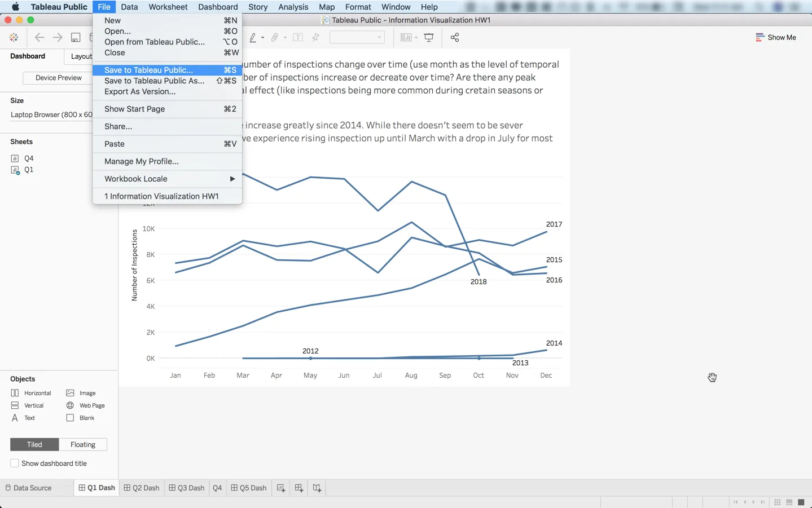Open the Tableau Public application menu
The width and height of the screenshot is (812, 508).
[59, 7]
